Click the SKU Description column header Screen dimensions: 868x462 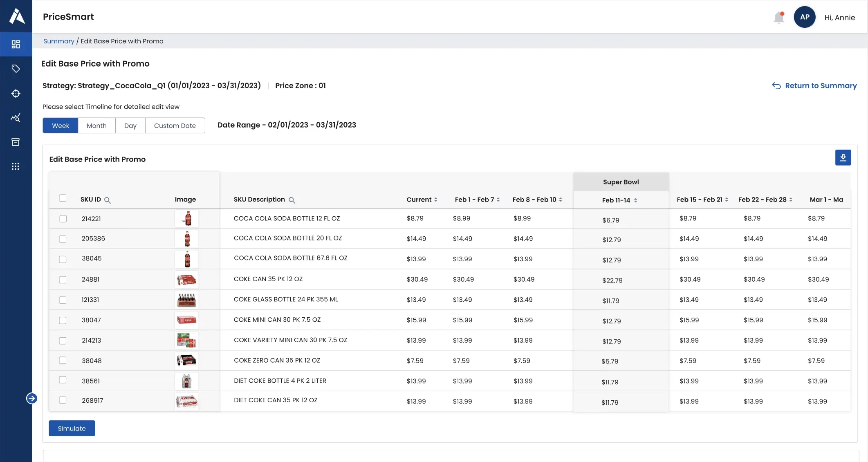[x=259, y=200]
